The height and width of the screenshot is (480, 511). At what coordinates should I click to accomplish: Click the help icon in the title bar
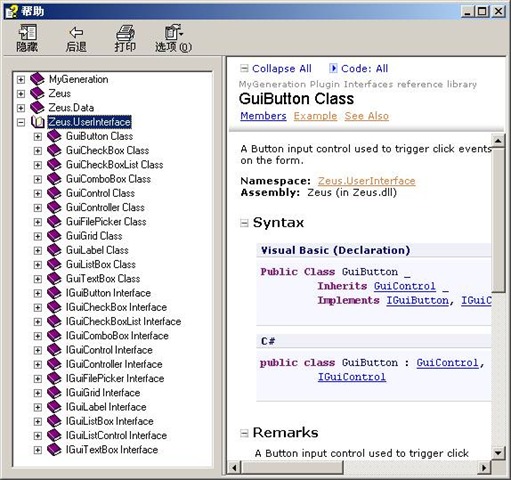tap(12, 12)
